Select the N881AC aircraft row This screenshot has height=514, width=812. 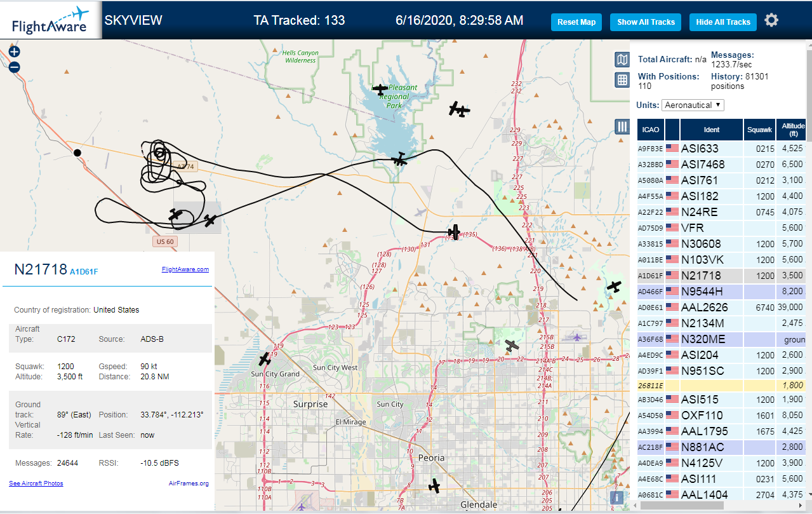[x=722, y=447]
